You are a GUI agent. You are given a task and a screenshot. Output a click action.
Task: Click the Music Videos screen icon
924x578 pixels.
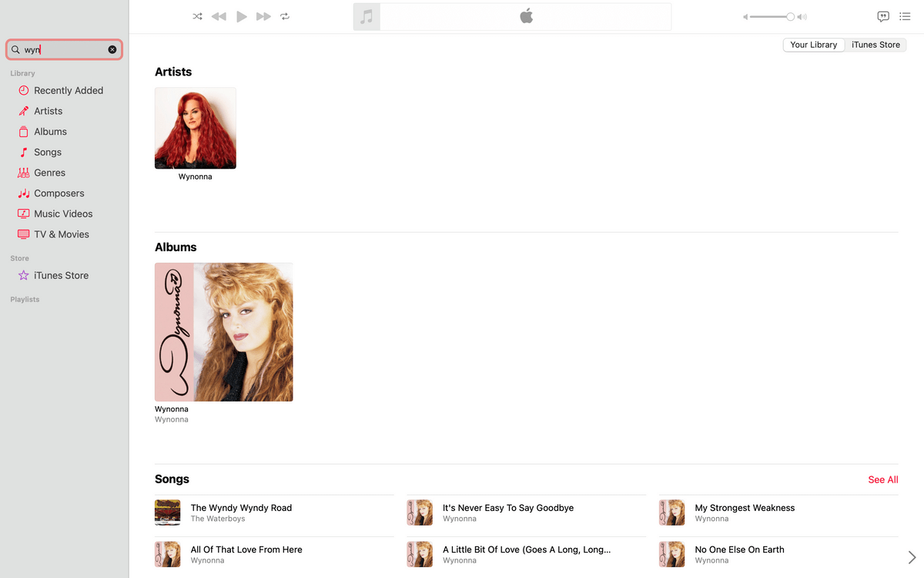pos(23,213)
